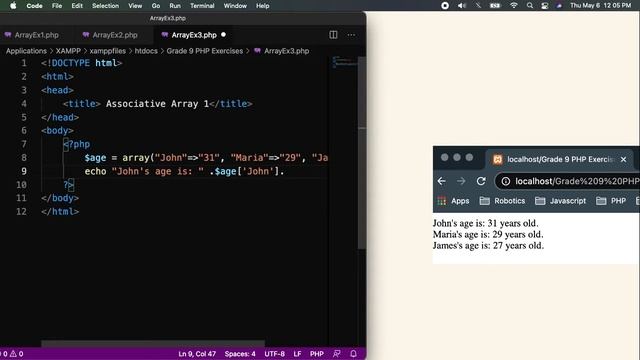640x360 pixels.
Task: Open the editor More Actions menu
Action: tap(351, 35)
